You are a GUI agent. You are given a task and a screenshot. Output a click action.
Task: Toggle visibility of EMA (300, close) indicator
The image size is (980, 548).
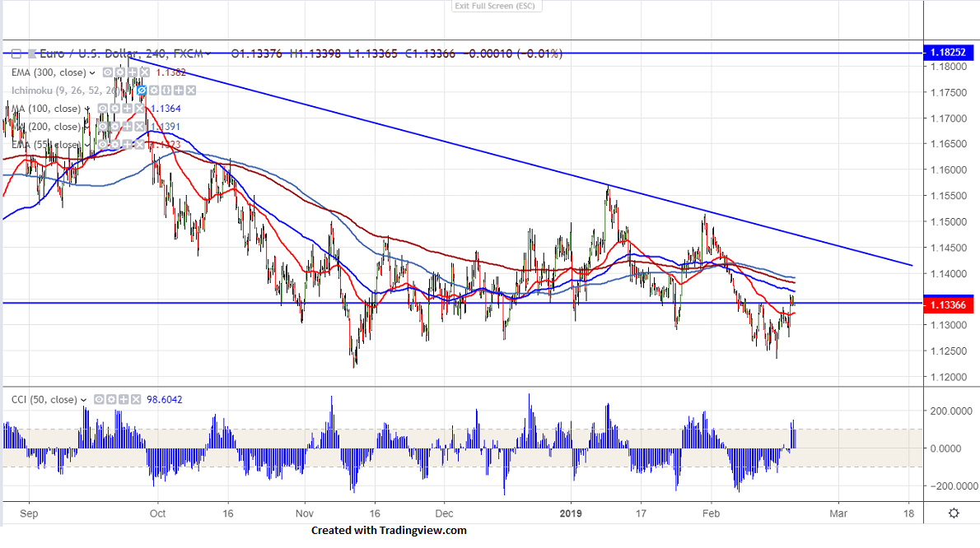coord(108,72)
